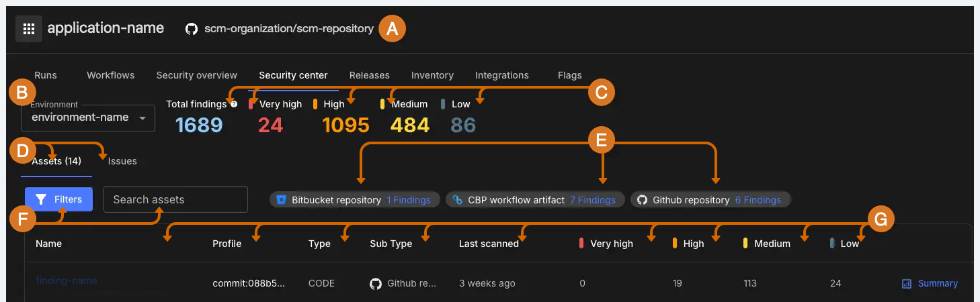Click the Very high red severity indicator

pos(251,104)
